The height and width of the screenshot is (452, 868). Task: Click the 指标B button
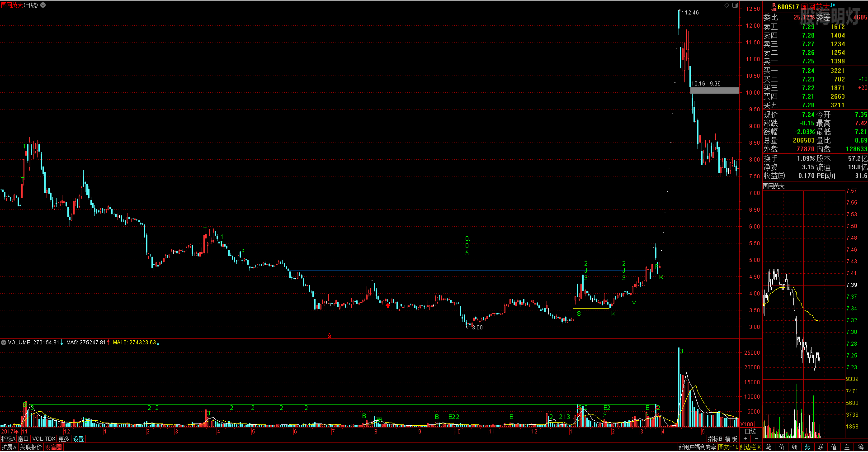click(715, 439)
